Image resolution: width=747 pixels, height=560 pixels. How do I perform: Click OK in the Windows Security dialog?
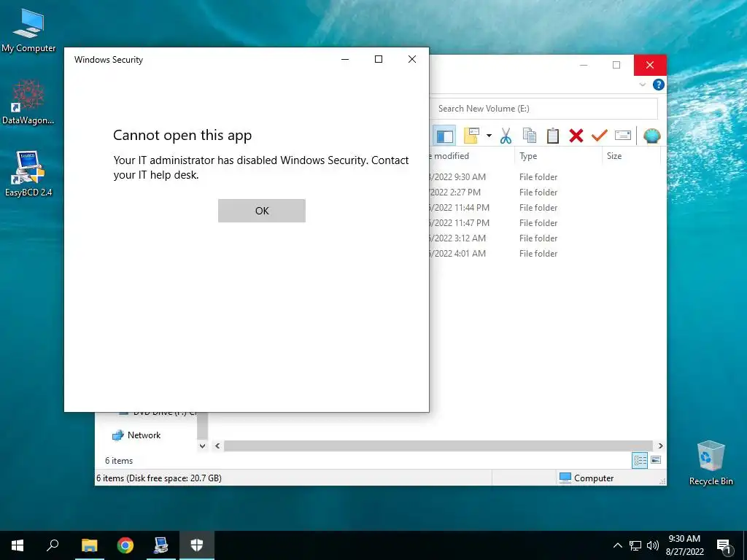click(262, 211)
